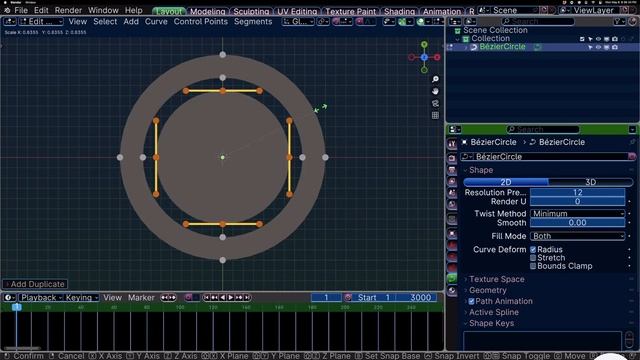This screenshot has width=640, height=360.
Task: Open the pivot point dropdown
Action: 323,21
